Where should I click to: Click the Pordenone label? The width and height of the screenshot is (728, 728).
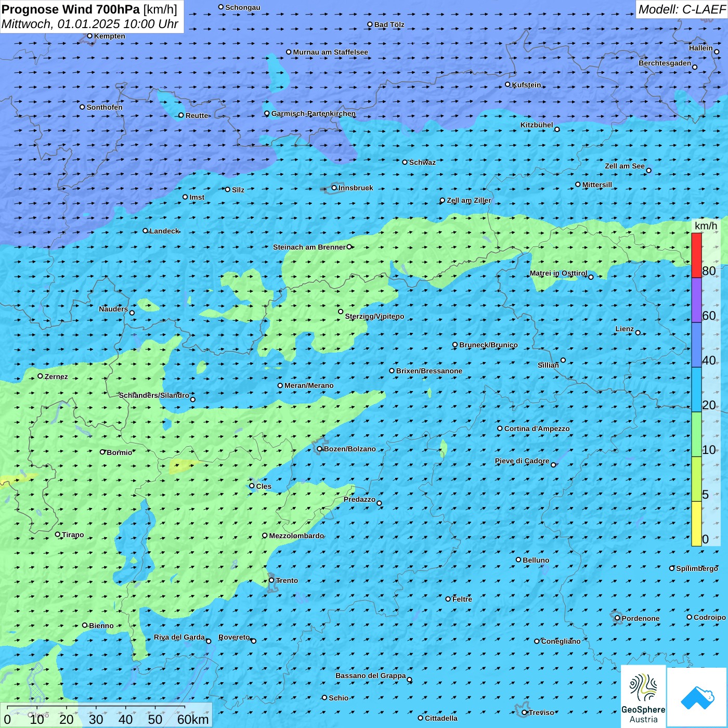(640, 618)
